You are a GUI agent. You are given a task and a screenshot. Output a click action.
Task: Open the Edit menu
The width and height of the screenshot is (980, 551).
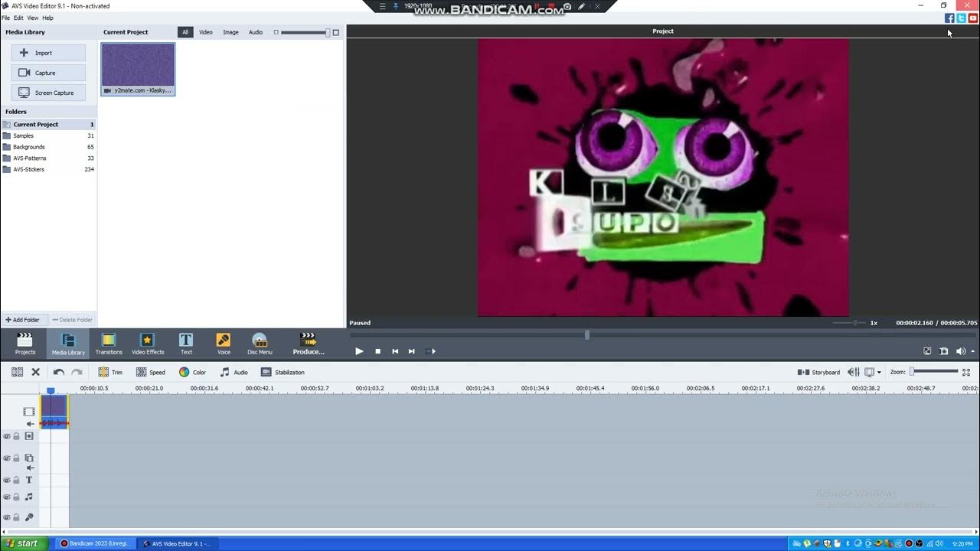click(x=18, y=18)
